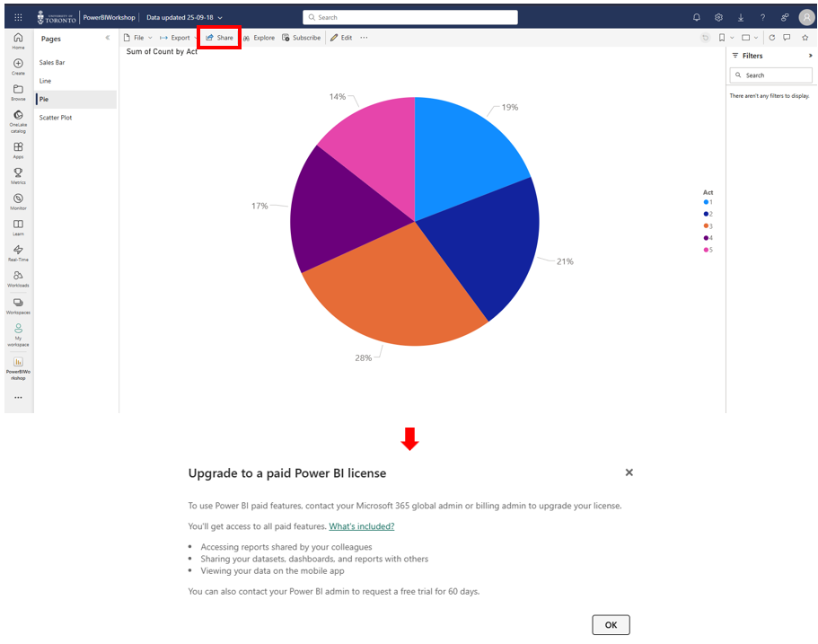This screenshot has width=818, height=644.
Task: Select the Line page
Action: tap(76, 81)
